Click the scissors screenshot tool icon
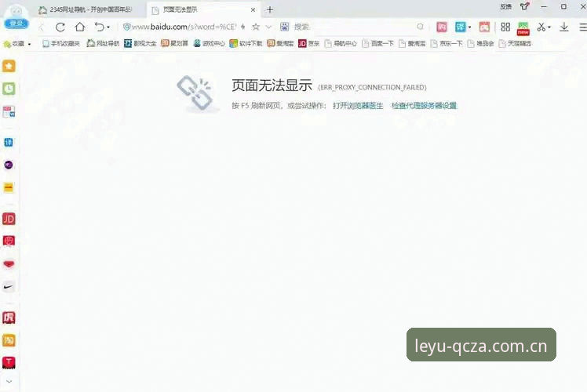 click(x=541, y=27)
